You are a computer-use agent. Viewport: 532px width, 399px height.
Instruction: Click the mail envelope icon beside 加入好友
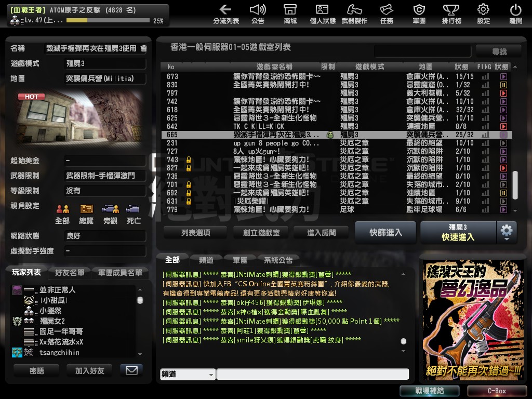coord(131,370)
